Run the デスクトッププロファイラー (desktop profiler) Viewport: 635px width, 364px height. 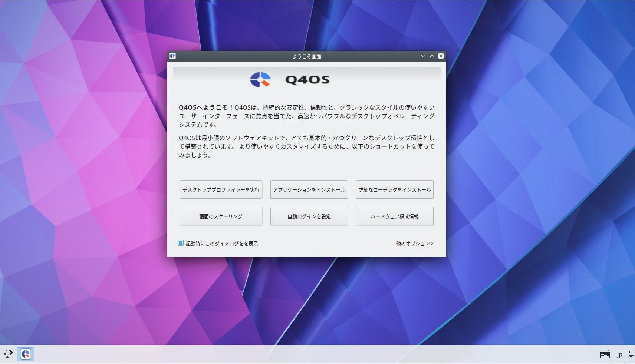(x=221, y=189)
